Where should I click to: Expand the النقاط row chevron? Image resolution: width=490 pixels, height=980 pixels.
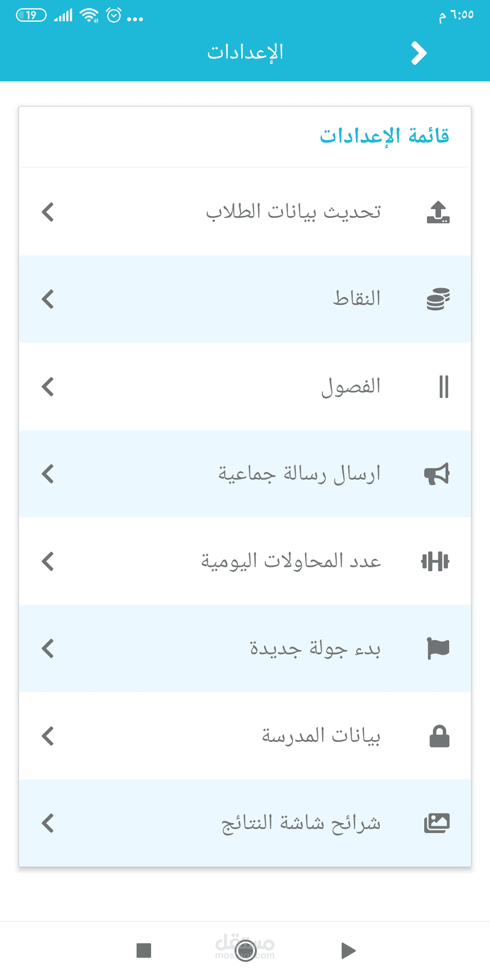pos(48,299)
